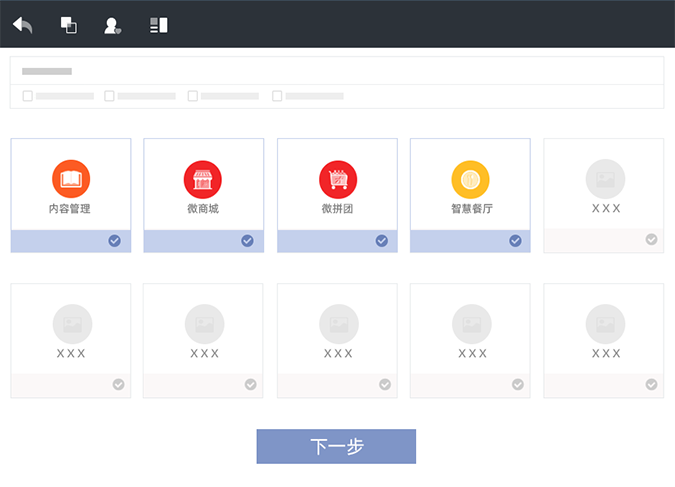
Task: Click the layout panel icon in toolbar
Action: tap(158, 25)
